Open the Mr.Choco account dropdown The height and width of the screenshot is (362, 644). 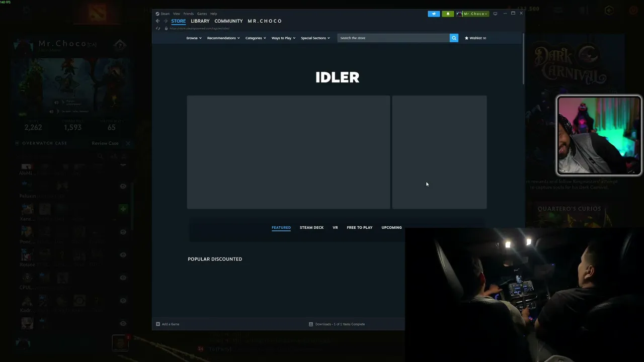tap(472, 14)
